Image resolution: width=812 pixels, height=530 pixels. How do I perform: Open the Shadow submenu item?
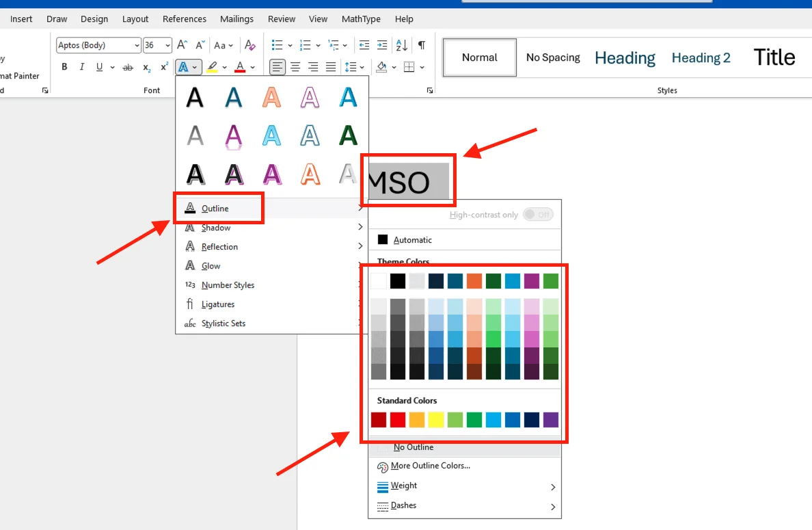(x=216, y=228)
